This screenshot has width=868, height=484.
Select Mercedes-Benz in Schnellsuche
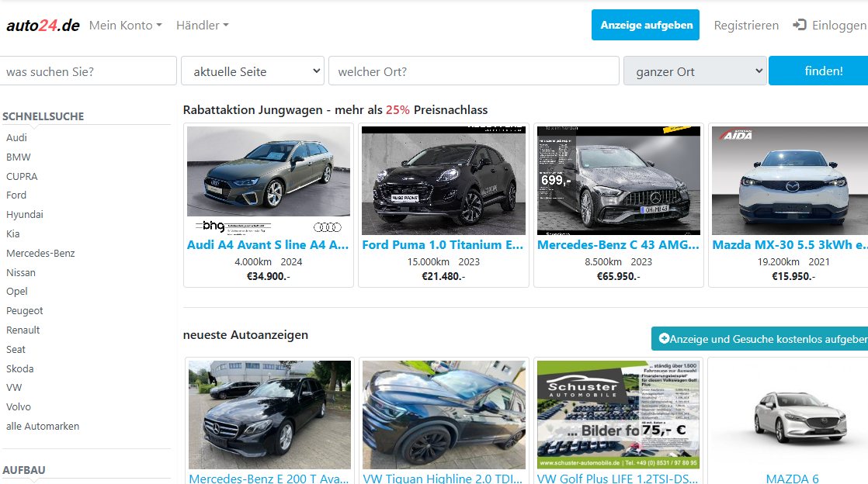click(40, 254)
